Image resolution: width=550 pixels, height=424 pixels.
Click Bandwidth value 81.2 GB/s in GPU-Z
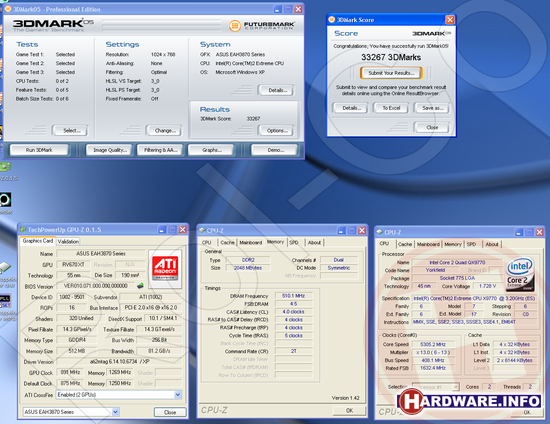160,351
